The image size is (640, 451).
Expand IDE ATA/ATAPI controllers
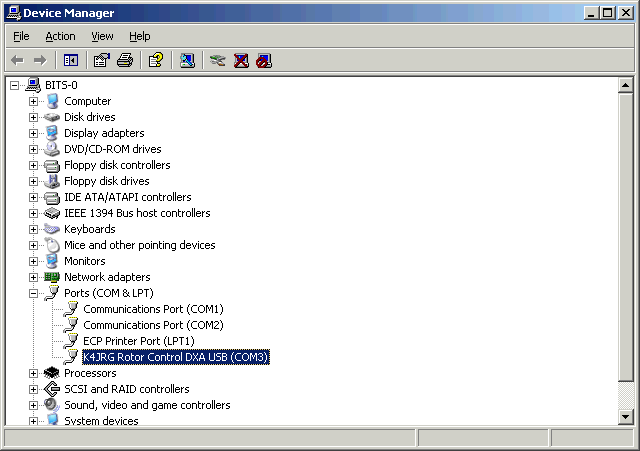tap(33, 197)
